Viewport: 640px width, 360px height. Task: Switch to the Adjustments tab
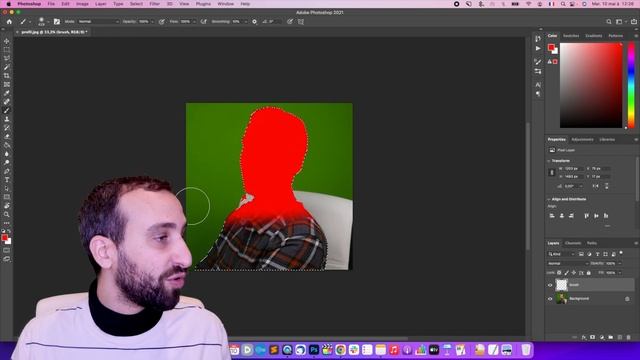[582, 140]
